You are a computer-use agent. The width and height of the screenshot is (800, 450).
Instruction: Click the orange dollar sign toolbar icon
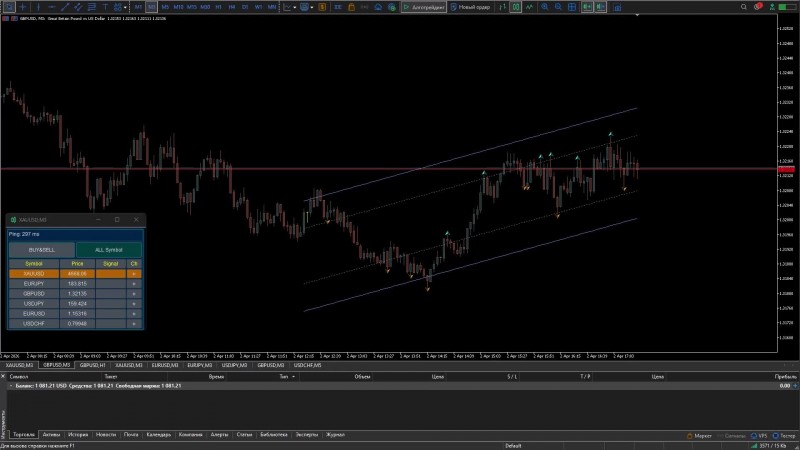[x=322, y=7]
